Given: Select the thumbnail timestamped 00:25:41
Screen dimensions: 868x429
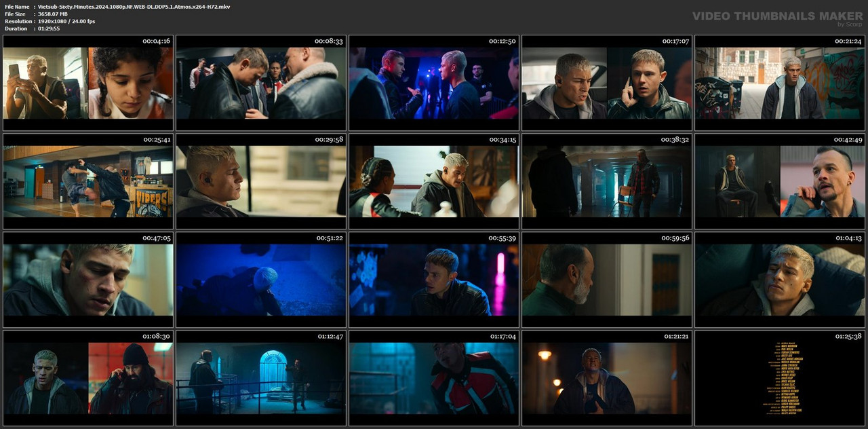Looking at the screenshot, I should click(88, 181).
